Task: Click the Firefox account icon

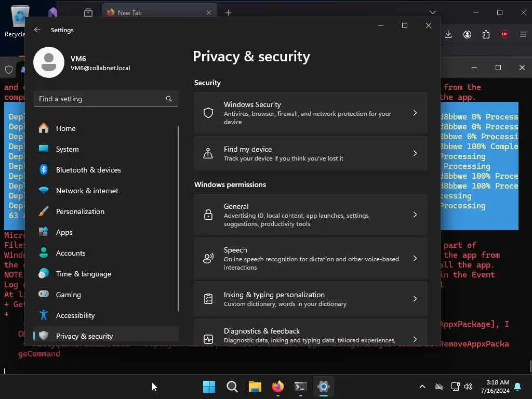Action: pyautogui.click(x=467, y=34)
